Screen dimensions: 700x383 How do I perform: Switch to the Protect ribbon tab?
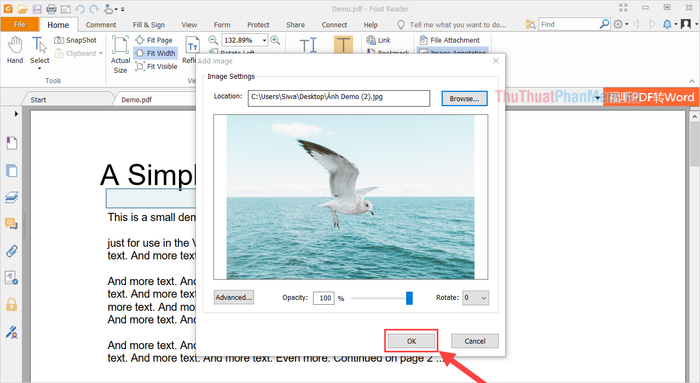[258, 25]
